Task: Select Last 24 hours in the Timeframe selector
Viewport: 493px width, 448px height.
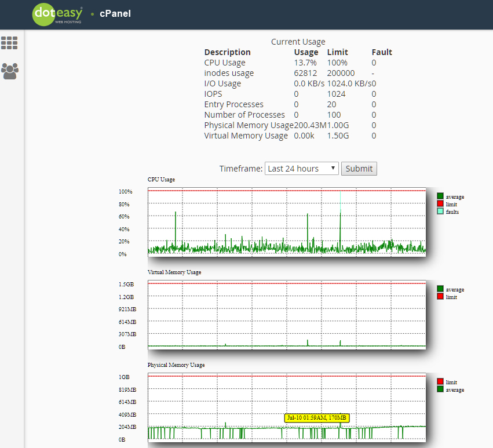Action: 295,168
